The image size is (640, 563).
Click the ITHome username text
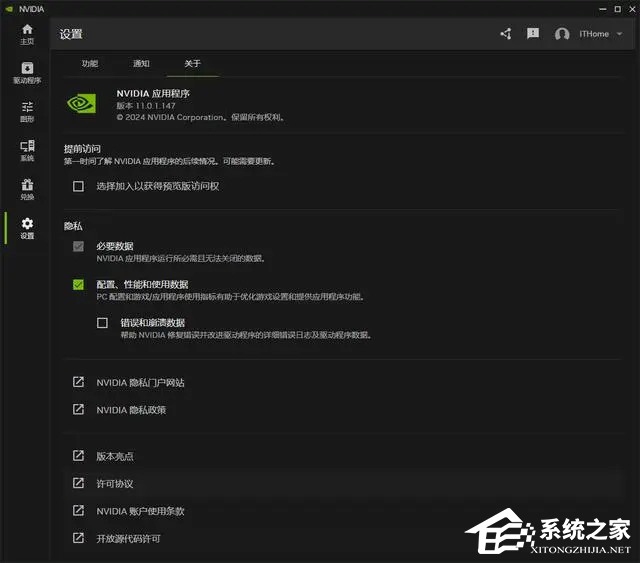pos(594,34)
